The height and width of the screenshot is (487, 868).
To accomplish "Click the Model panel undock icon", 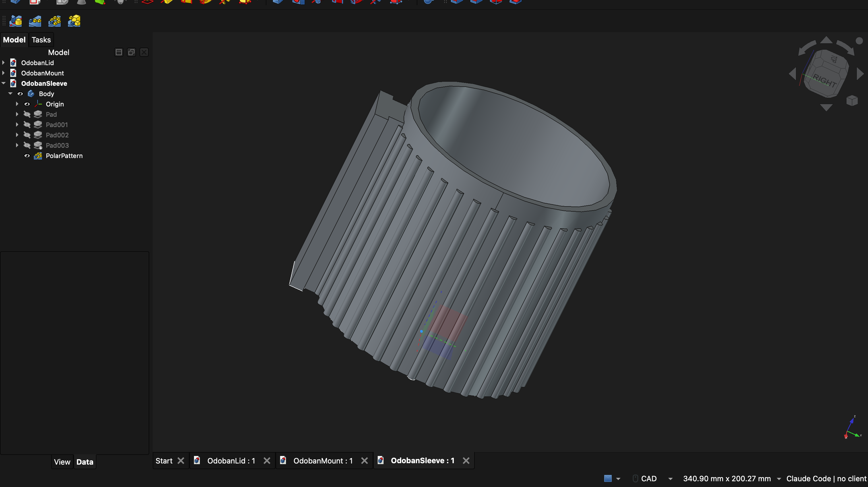I will 119,52.
